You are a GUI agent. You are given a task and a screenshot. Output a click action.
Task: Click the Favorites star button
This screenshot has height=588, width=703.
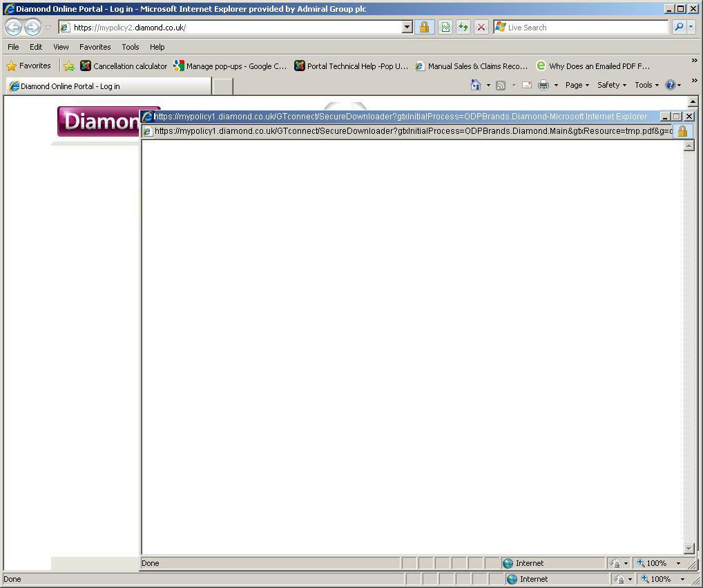(x=29, y=66)
